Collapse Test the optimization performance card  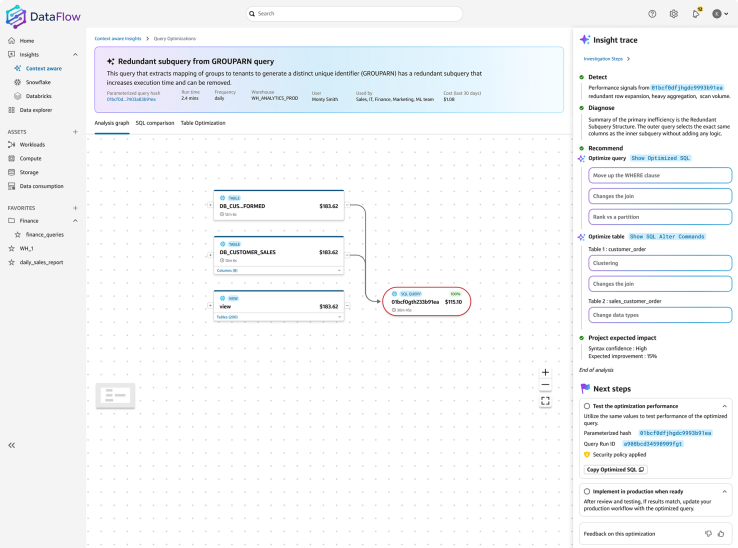pyautogui.click(x=724, y=406)
